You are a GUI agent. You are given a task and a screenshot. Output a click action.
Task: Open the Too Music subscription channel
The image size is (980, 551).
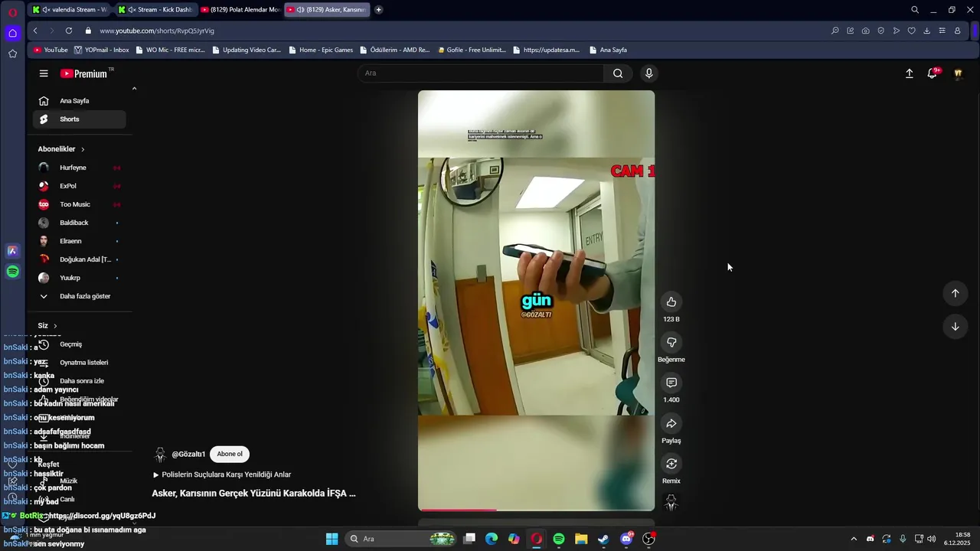tap(80, 204)
